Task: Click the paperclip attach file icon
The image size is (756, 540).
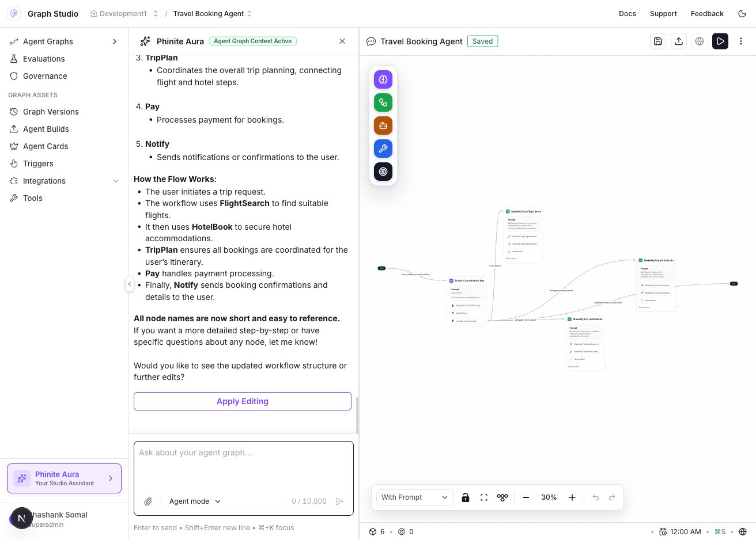Action: [x=148, y=501]
